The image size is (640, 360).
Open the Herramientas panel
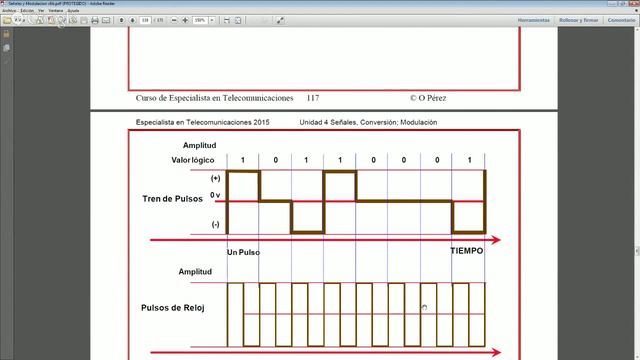[533, 20]
